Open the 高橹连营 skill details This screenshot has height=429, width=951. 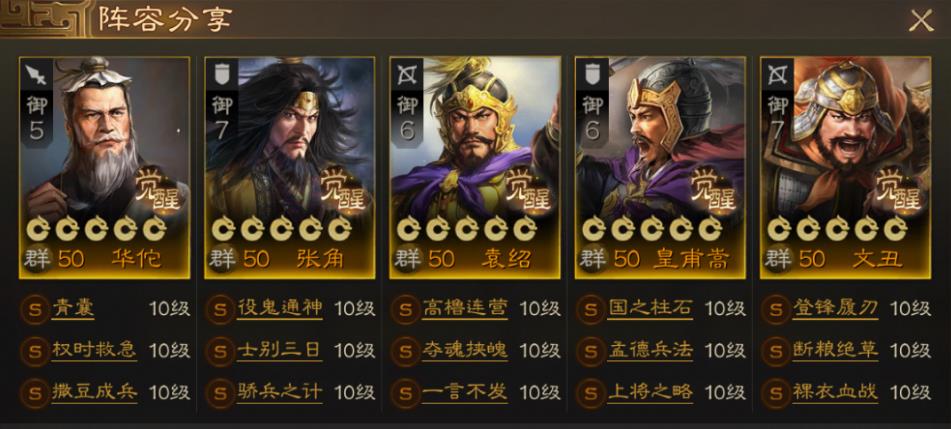click(465, 308)
